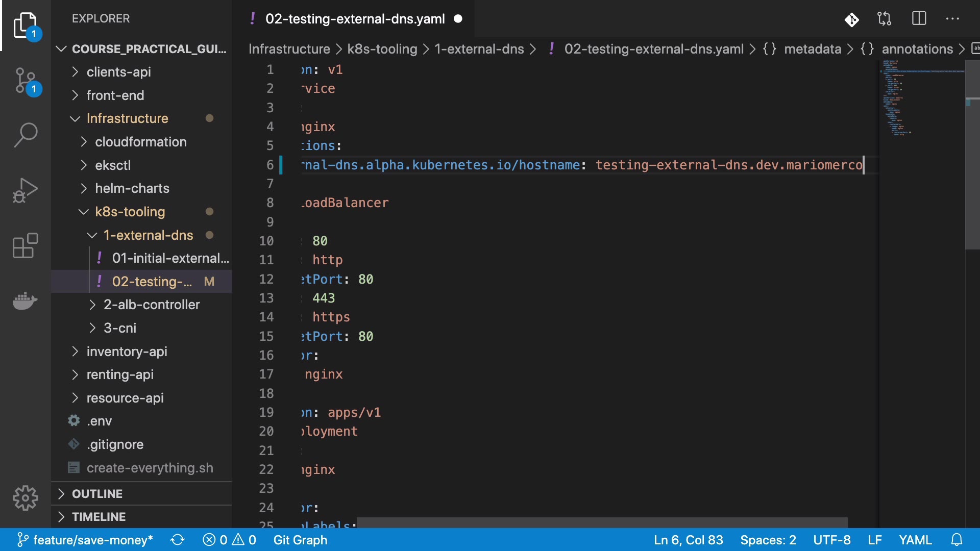
Task: Open Run and Debug view
Action: 26,190
